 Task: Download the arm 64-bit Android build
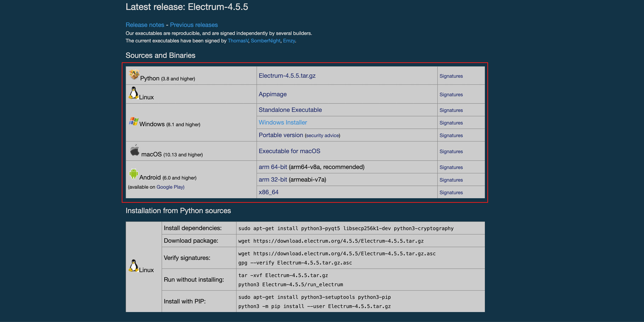[273, 167]
